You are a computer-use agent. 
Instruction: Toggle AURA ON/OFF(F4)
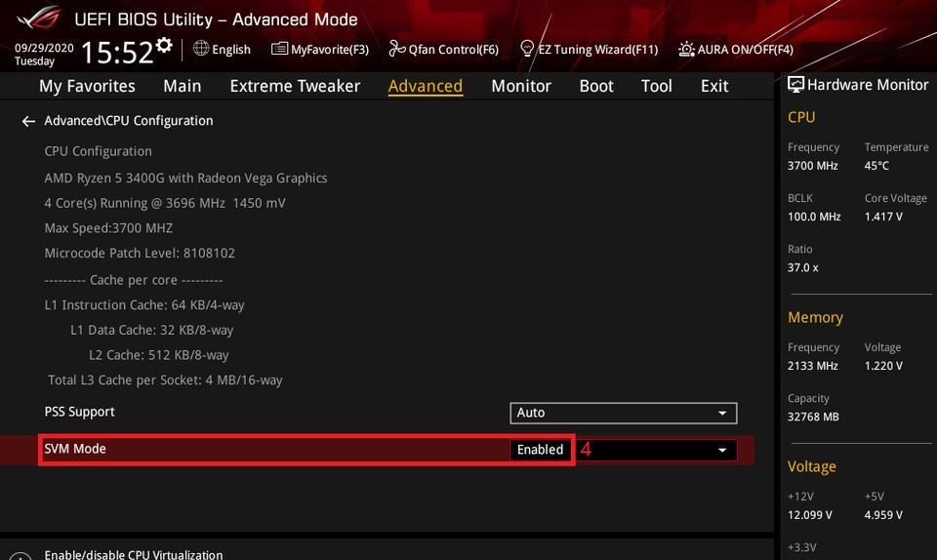(745, 50)
